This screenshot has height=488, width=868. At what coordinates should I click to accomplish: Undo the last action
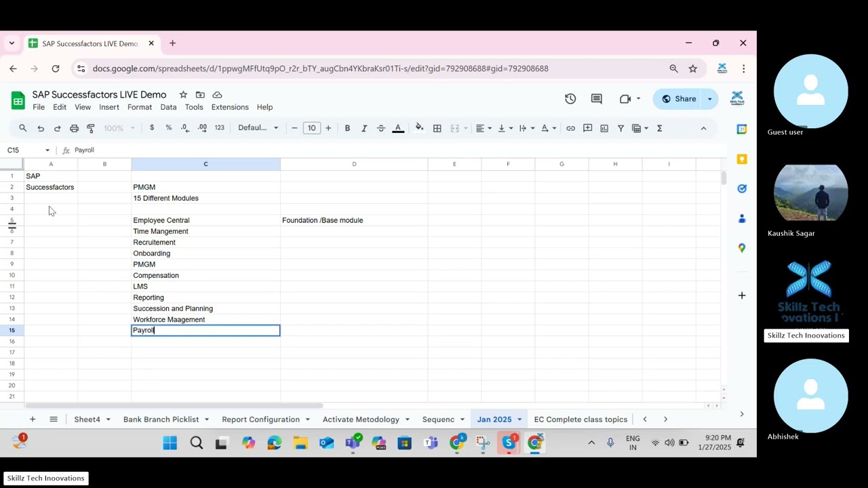[x=41, y=128]
